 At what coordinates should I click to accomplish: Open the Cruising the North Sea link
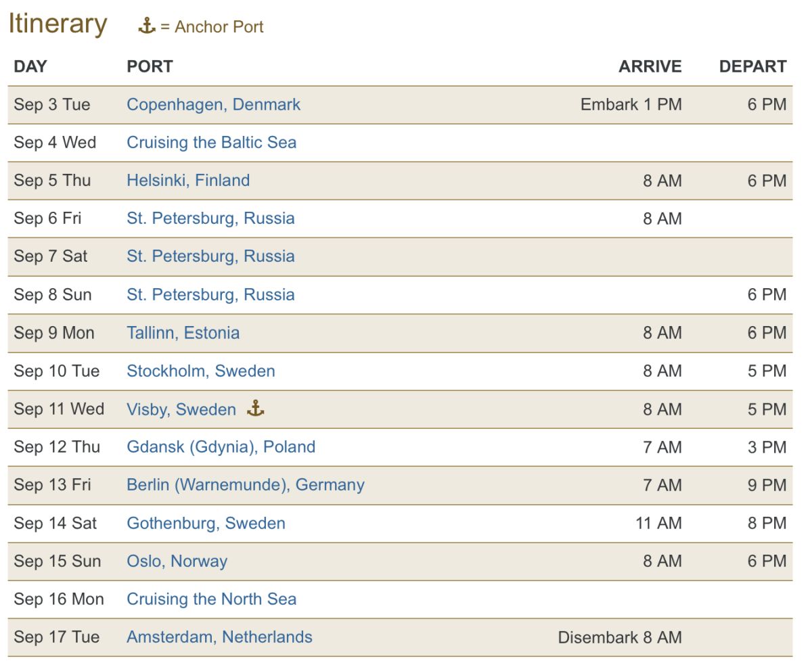click(x=211, y=599)
